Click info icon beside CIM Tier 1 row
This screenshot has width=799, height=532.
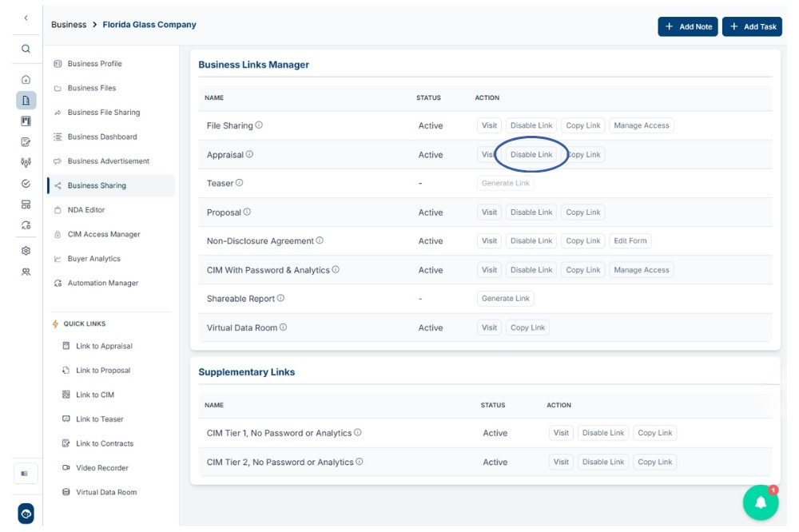(358, 432)
